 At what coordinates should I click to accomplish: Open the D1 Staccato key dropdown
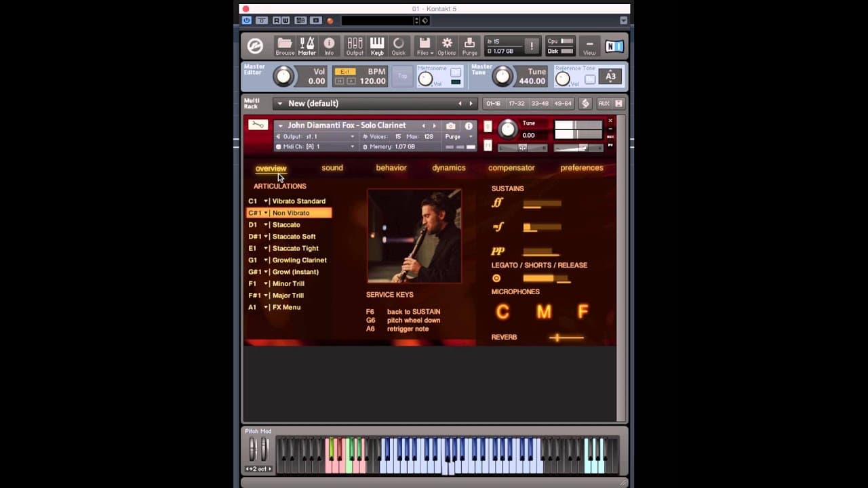click(266, 225)
